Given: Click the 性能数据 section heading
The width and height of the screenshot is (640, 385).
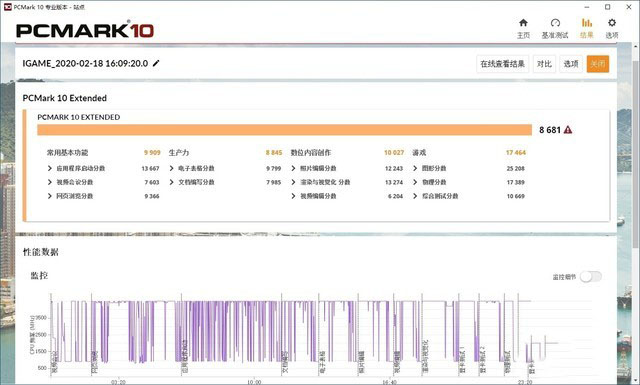Looking at the screenshot, I should [40, 252].
